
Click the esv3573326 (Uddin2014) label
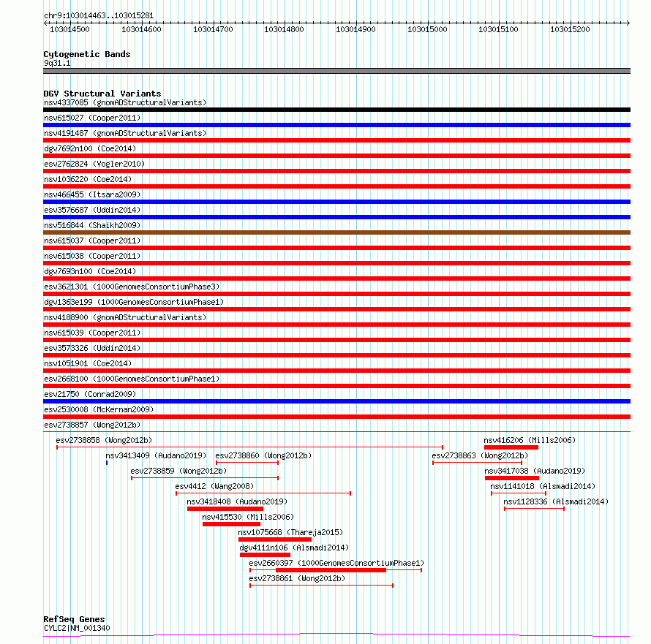click(x=92, y=348)
